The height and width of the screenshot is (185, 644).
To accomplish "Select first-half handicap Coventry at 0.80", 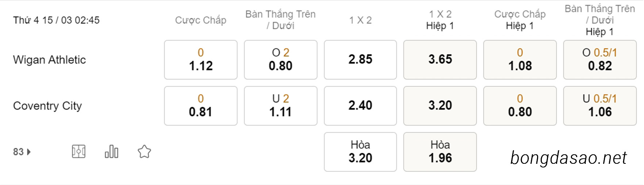I will [520, 106].
